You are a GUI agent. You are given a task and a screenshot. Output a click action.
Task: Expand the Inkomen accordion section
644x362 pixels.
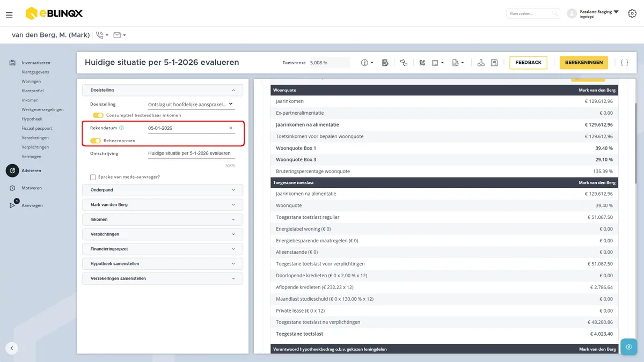(x=163, y=219)
